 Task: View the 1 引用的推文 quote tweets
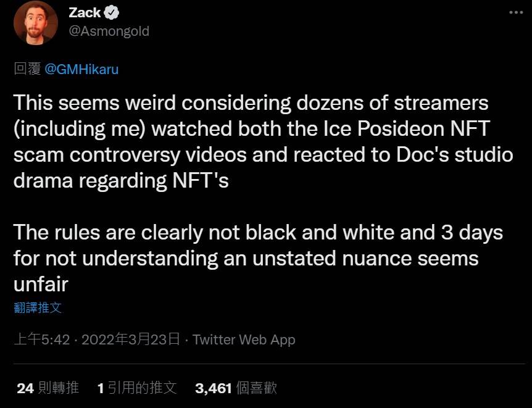[137, 388]
